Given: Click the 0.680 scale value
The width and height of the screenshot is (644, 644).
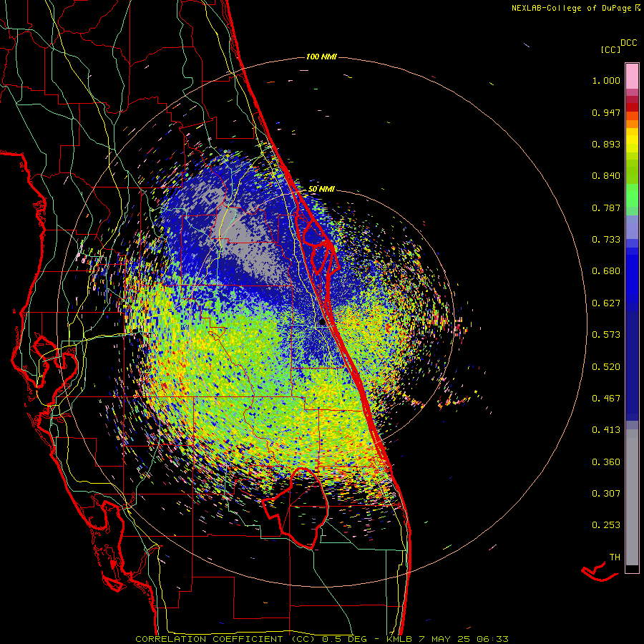Looking at the screenshot, I should tap(606, 271).
